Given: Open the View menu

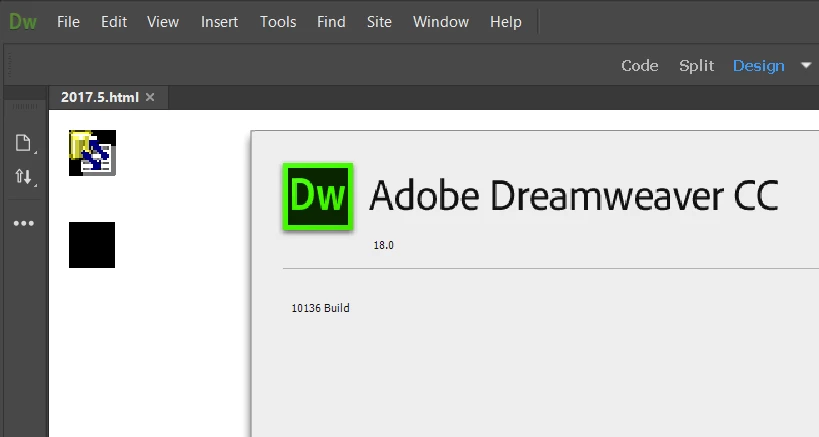Looking at the screenshot, I should [163, 21].
